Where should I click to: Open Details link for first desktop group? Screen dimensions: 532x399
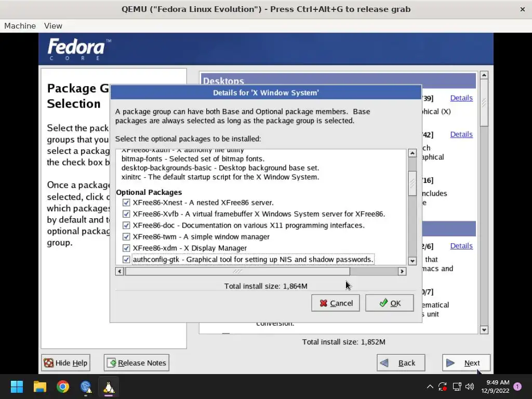(x=461, y=98)
